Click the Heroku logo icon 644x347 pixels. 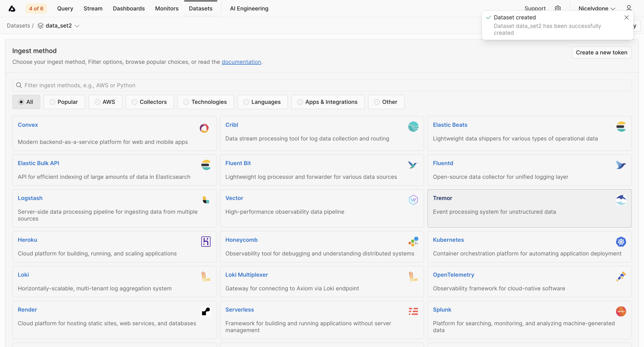(206, 242)
